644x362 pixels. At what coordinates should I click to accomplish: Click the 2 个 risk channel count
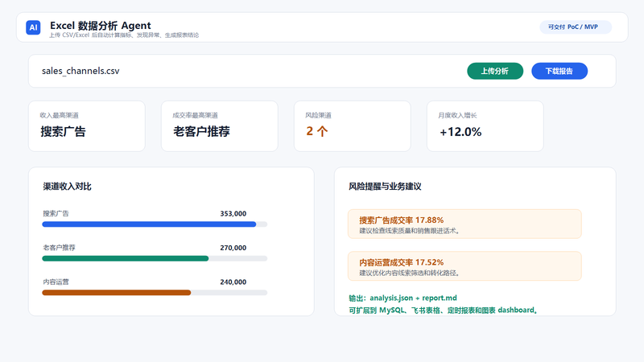click(x=317, y=131)
